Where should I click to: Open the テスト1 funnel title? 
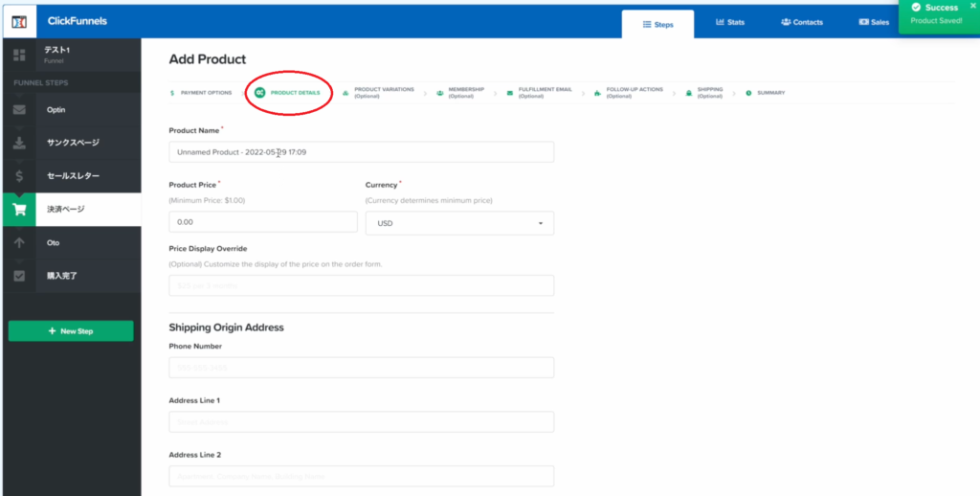click(56, 50)
